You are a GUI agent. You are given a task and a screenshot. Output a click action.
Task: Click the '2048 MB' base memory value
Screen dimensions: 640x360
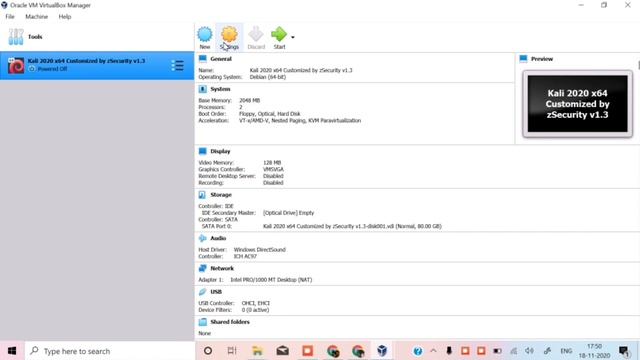point(249,100)
